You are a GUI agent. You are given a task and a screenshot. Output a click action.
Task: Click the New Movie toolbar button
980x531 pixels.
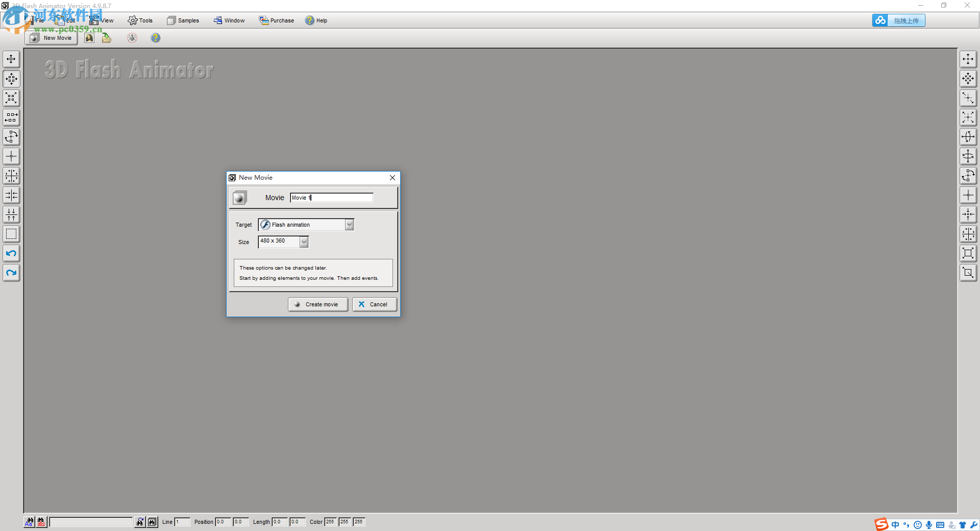point(52,38)
